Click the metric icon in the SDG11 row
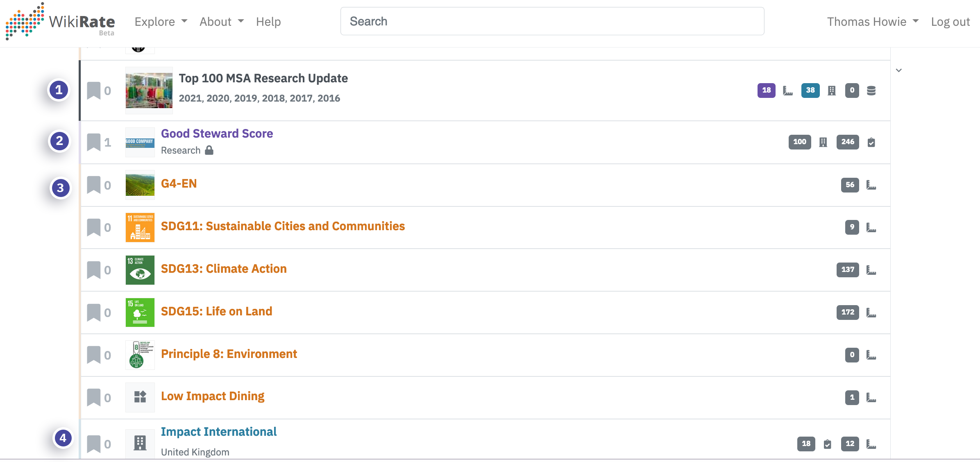Screen dimensions: 980x462 tap(871, 228)
